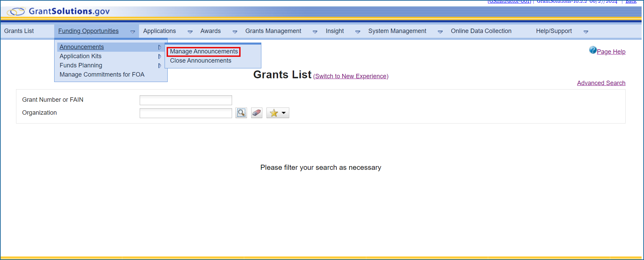Click the Switch to New Experience link
This screenshot has width=644, height=260.
coord(351,76)
